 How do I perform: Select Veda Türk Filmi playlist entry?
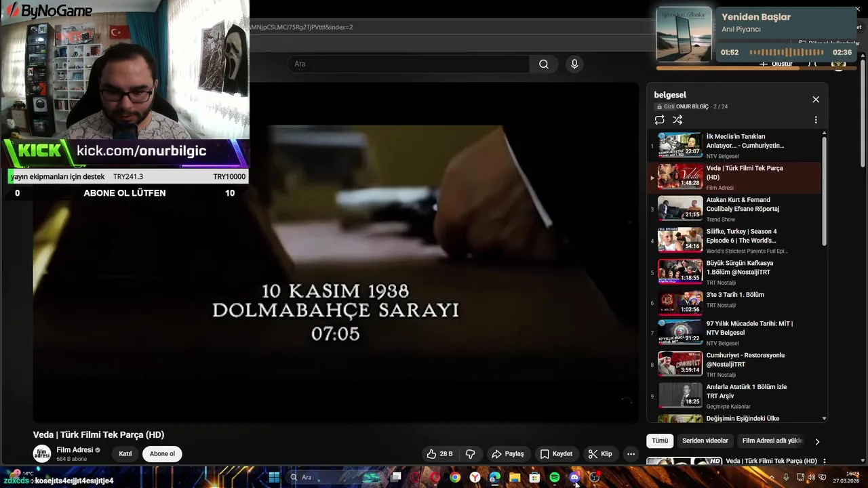734,178
